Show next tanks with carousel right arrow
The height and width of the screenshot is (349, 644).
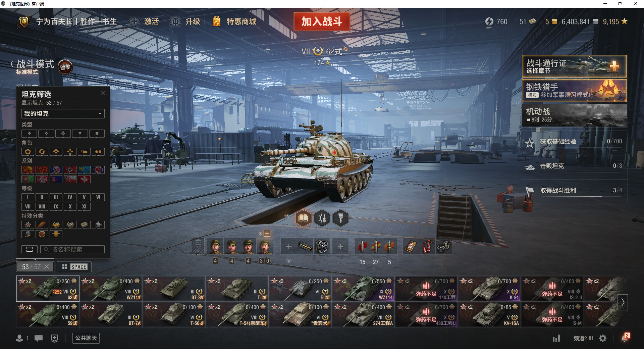coord(623,302)
